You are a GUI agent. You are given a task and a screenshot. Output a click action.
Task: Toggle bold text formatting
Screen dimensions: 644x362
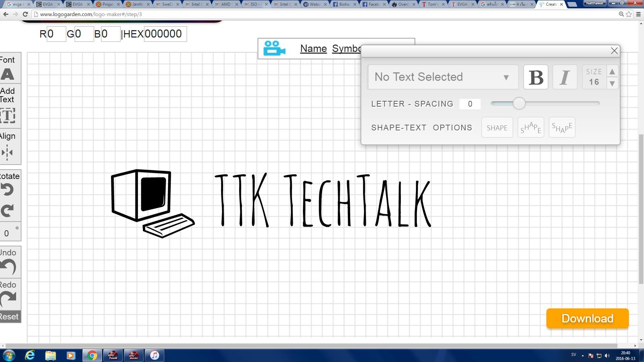coord(536,77)
